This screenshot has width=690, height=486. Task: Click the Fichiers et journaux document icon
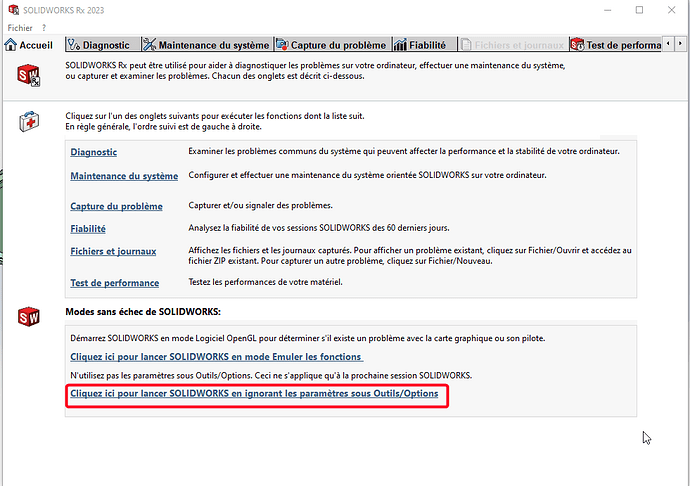466,45
